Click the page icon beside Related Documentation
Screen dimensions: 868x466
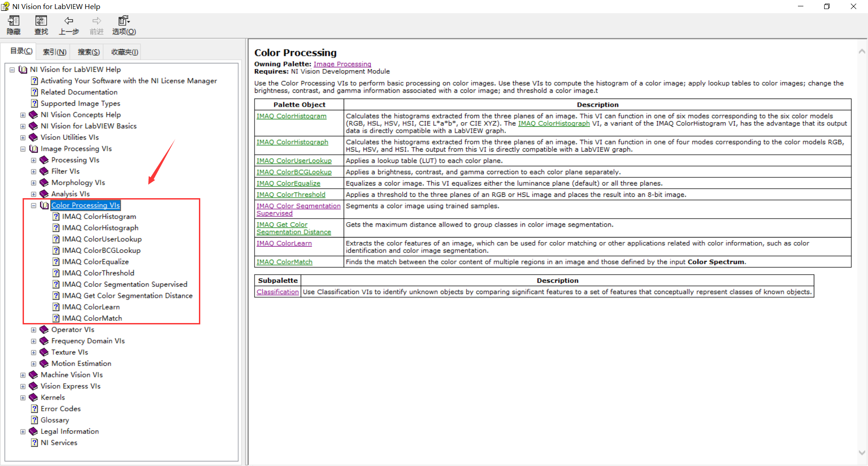[34, 92]
